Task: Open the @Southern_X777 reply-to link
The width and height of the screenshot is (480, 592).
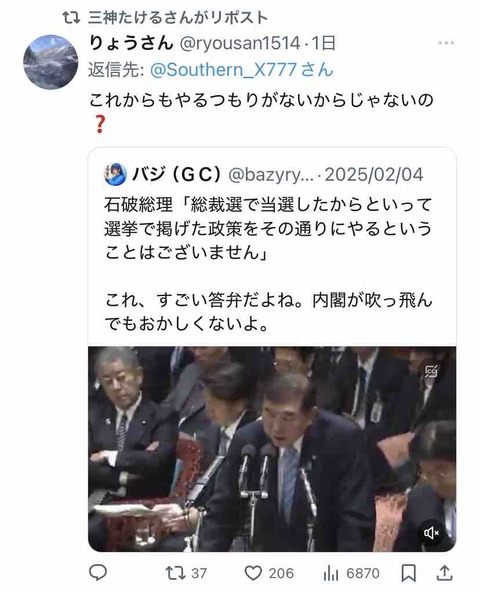Action: 242,70
